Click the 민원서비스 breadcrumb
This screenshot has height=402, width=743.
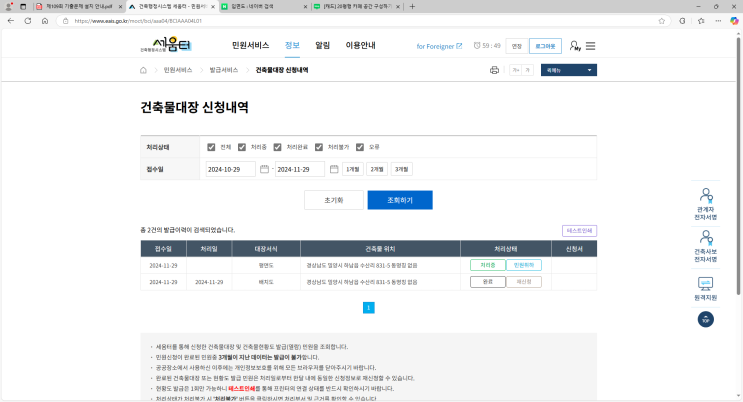(x=178, y=70)
